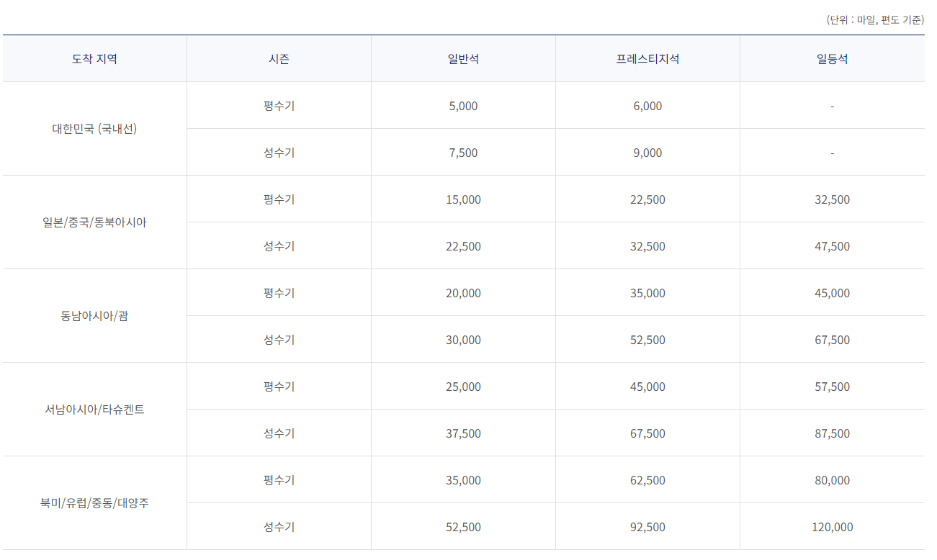Click '32,500' 일등석 in 일본/중국/동북아시아 평수기 row

(832, 199)
